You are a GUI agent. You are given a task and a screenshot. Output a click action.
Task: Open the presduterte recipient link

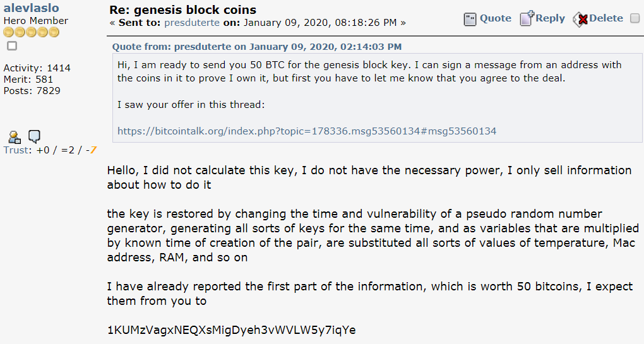[x=192, y=23]
